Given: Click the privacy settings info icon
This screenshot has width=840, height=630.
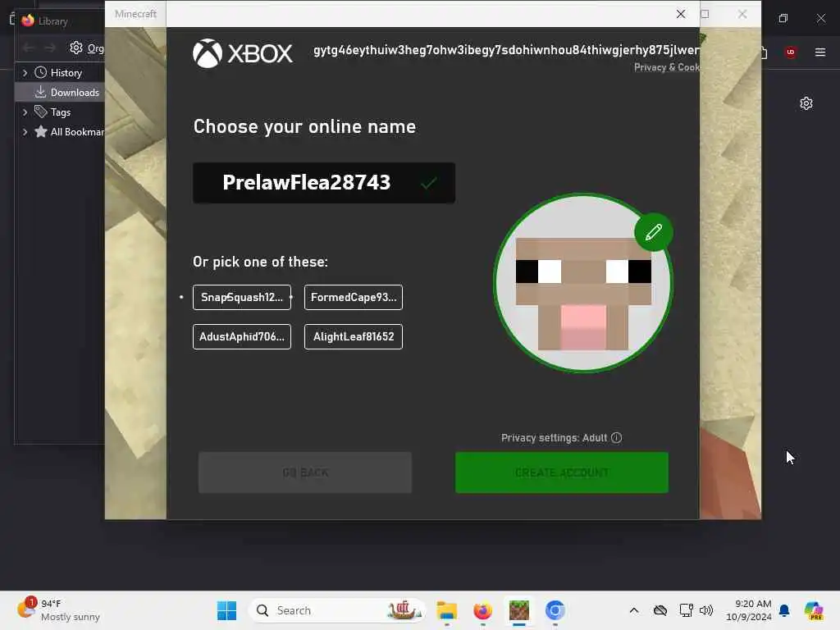Looking at the screenshot, I should 617,438.
